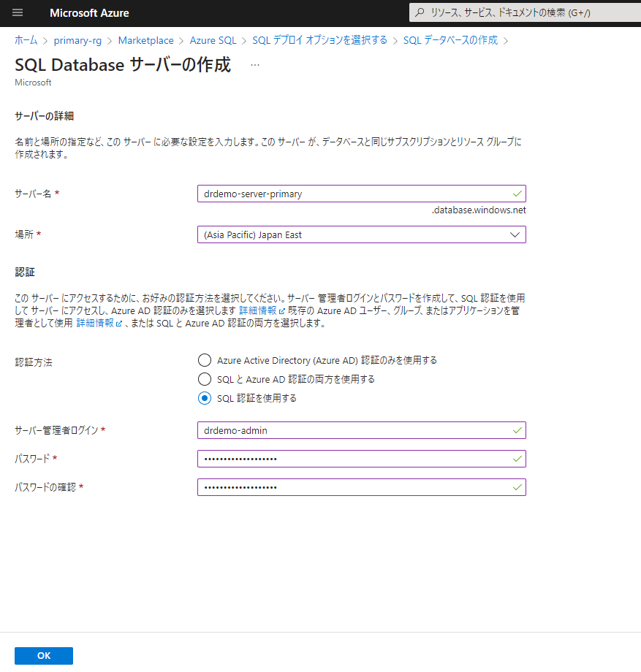Open the Azure portal hamburger menu
The image size is (641, 672).
pos(18,12)
